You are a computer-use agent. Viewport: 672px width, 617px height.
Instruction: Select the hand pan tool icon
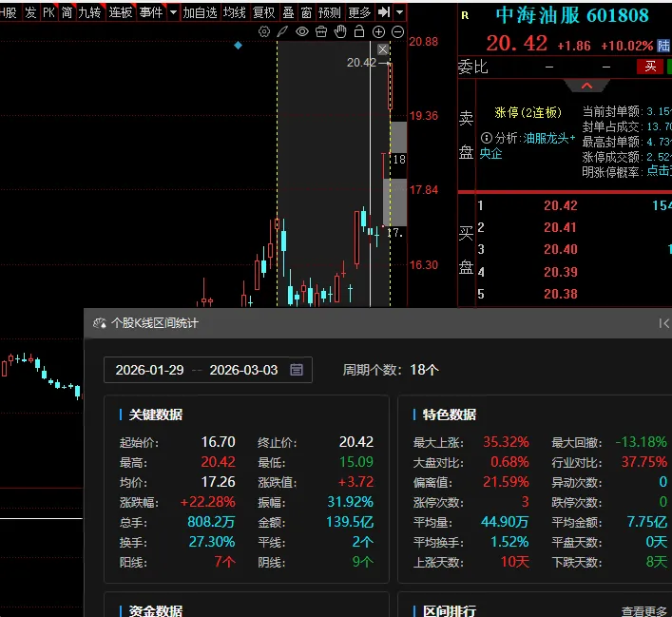[340, 31]
